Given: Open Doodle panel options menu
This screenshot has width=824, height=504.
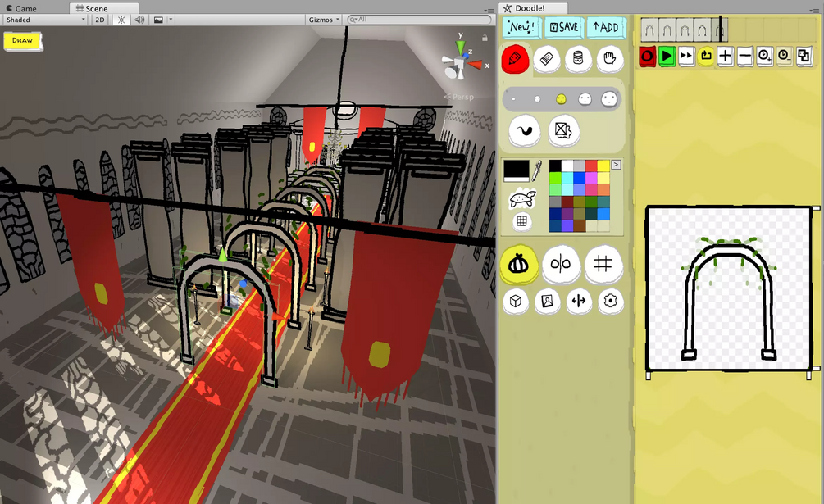Looking at the screenshot, I should tap(814, 10).
